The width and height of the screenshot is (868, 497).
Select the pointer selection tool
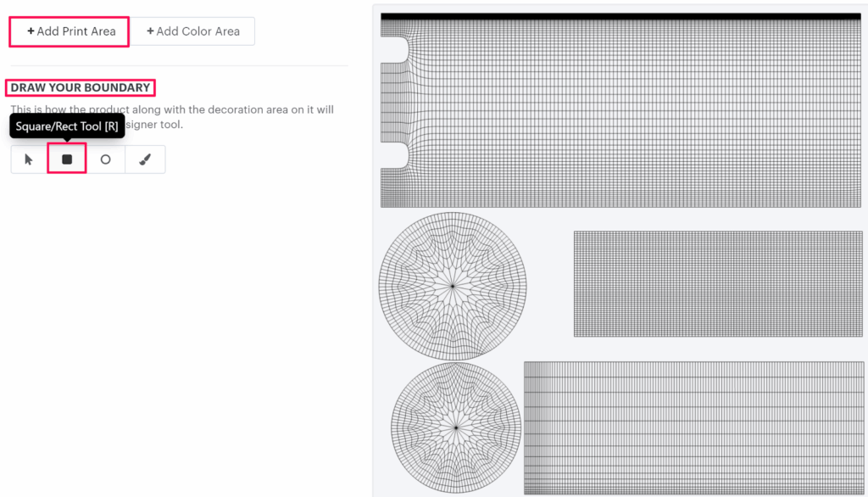pos(29,159)
